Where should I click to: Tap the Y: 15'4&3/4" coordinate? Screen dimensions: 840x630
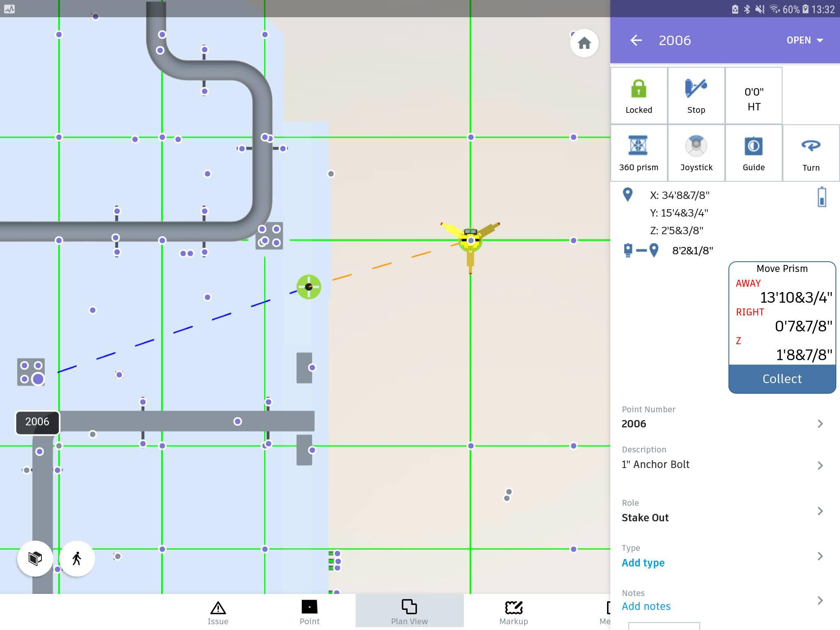click(679, 213)
